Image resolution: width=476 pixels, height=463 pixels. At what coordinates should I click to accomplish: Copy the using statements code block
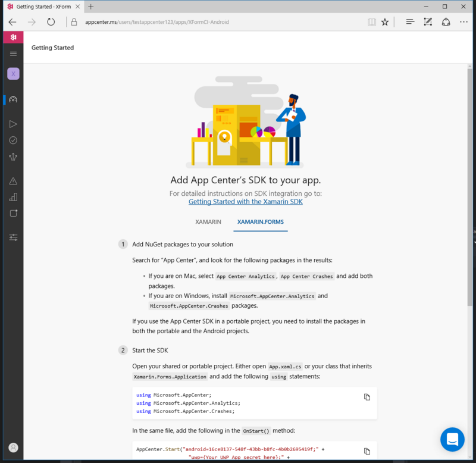click(367, 397)
